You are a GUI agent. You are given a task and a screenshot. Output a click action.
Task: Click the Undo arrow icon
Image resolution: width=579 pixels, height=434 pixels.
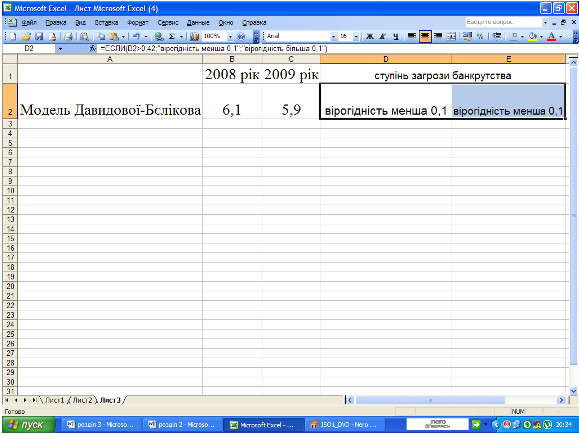pyautogui.click(x=136, y=37)
